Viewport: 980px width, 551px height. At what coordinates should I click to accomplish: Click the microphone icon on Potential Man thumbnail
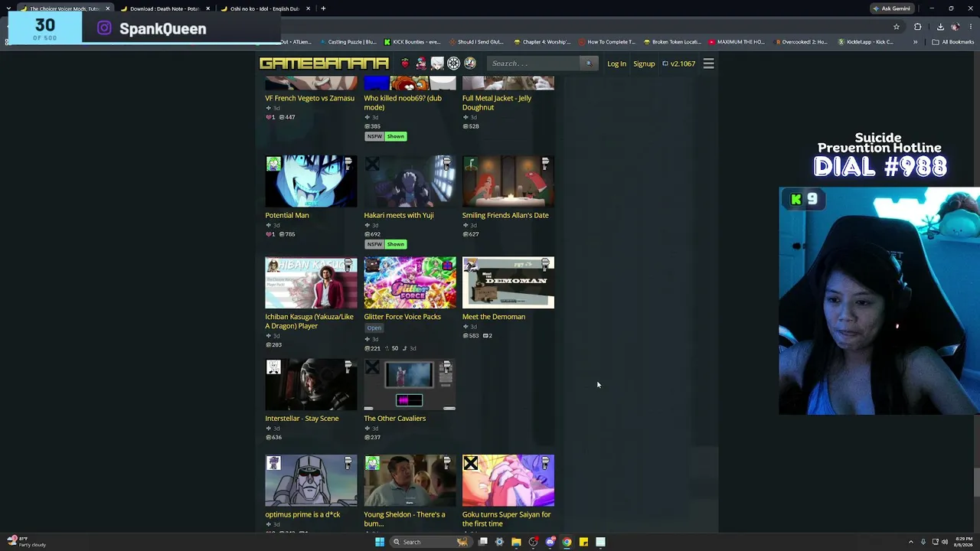click(x=348, y=163)
